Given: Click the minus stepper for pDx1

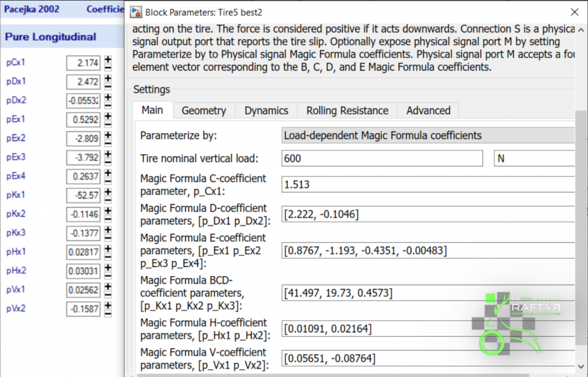Looking at the screenshot, I should tap(108, 85).
